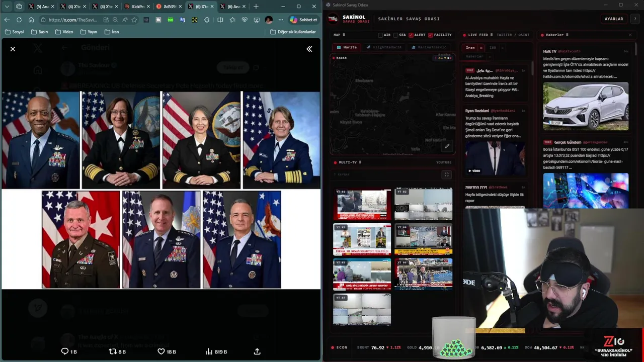Disable the ALERT map layer checkbox
The height and width of the screenshot is (362, 644).
[x=411, y=35]
